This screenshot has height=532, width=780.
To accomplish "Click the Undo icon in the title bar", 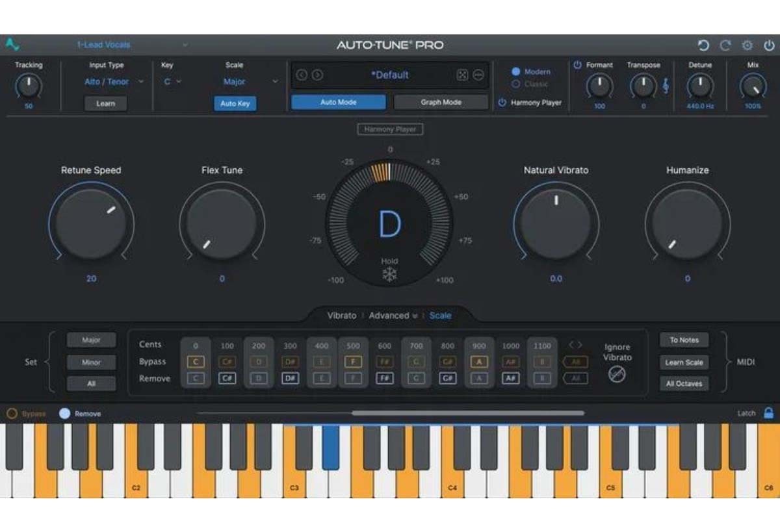I will coord(702,45).
